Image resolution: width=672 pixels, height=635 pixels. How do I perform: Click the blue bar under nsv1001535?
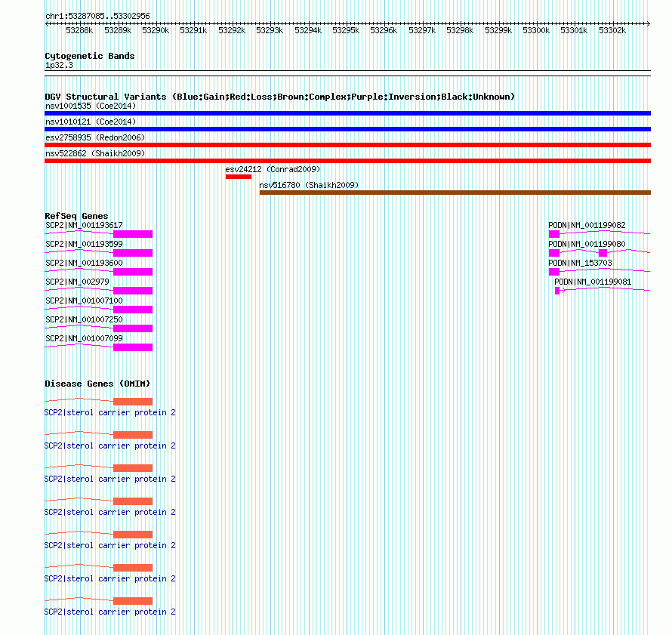[x=347, y=113]
